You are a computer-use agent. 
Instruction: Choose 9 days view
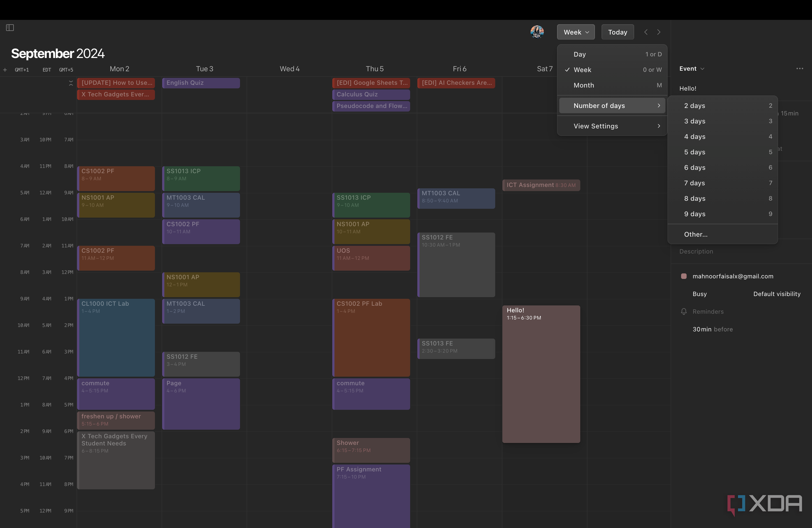[723, 214]
